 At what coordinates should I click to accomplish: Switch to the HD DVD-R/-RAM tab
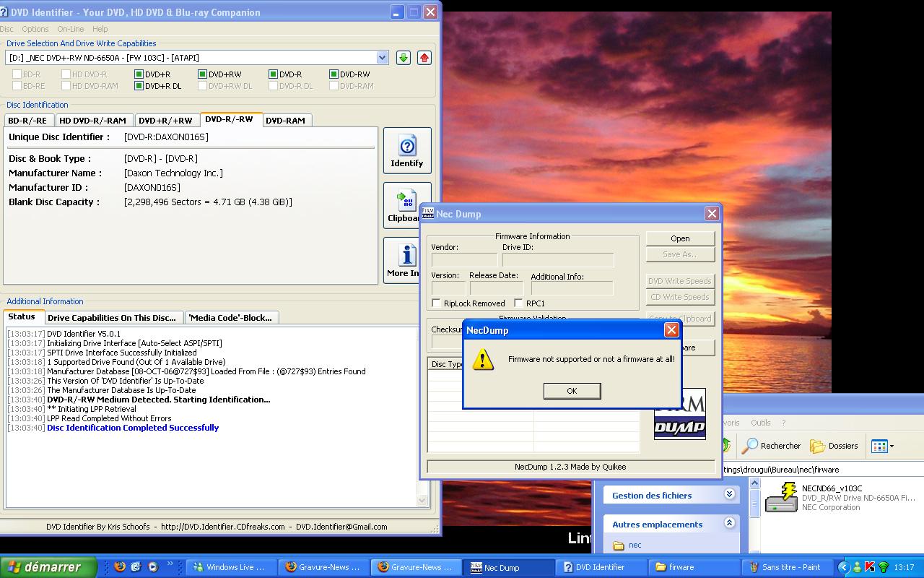pos(92,121)
